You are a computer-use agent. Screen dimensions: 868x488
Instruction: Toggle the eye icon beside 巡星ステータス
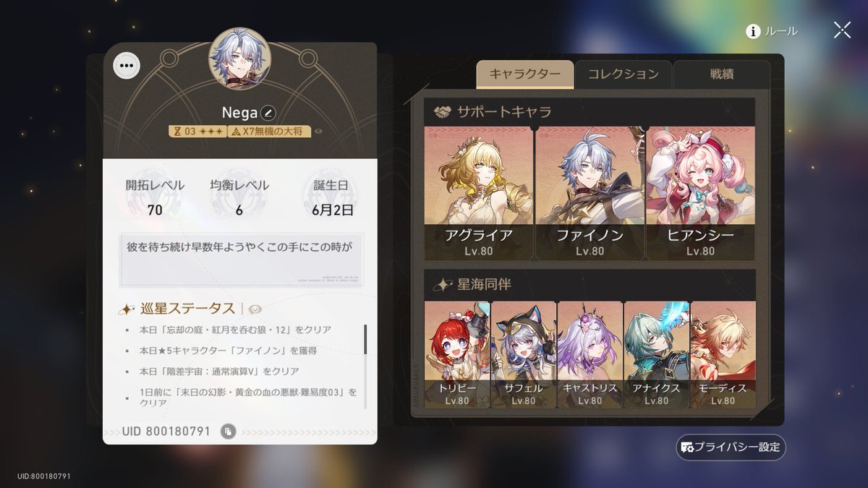point(255,309)
